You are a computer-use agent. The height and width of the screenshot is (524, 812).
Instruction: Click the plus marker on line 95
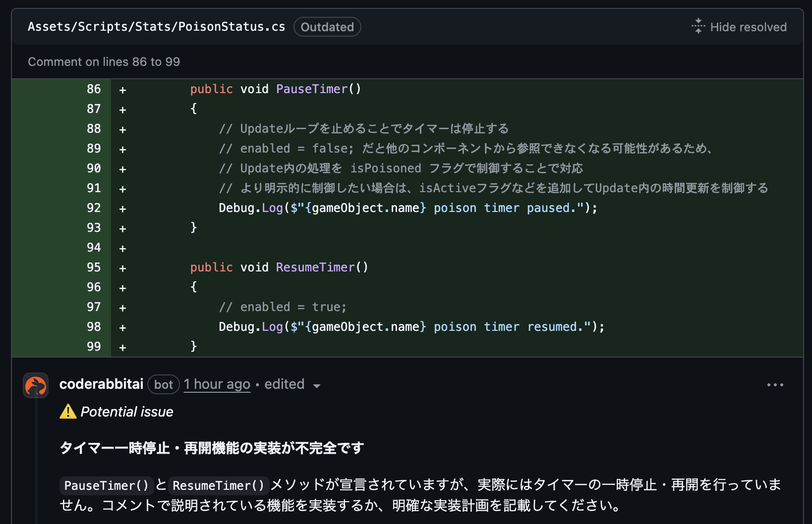point(122,267)
